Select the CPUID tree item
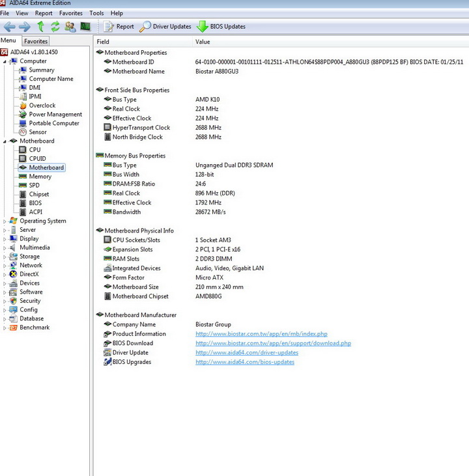 [37, 159]
